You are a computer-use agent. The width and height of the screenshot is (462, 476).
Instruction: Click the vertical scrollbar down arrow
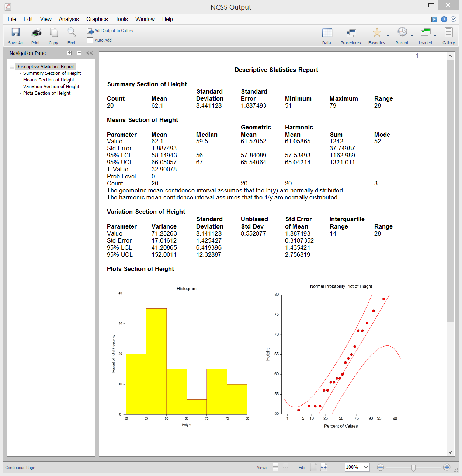click(450, 452)
